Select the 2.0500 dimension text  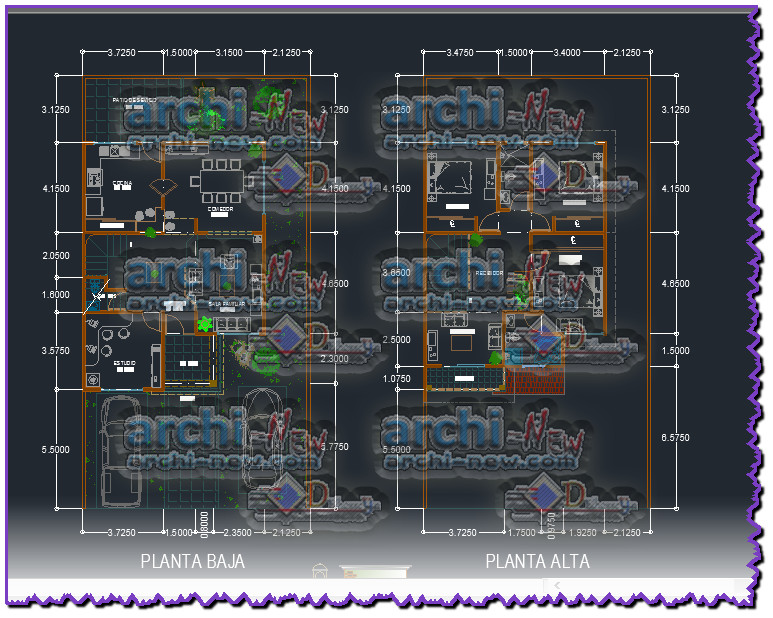click(x=56, y=255)
